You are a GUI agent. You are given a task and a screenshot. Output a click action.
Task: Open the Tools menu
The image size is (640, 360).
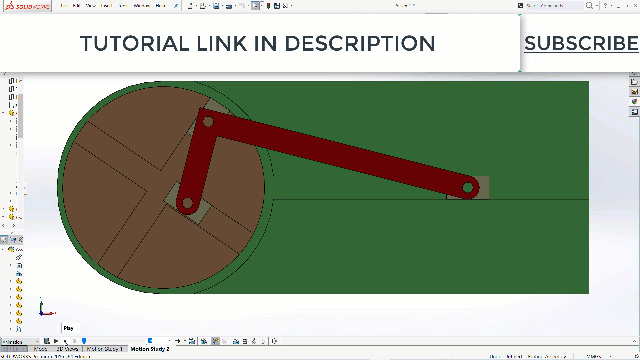pyautogui.click(x=123, y=6)
